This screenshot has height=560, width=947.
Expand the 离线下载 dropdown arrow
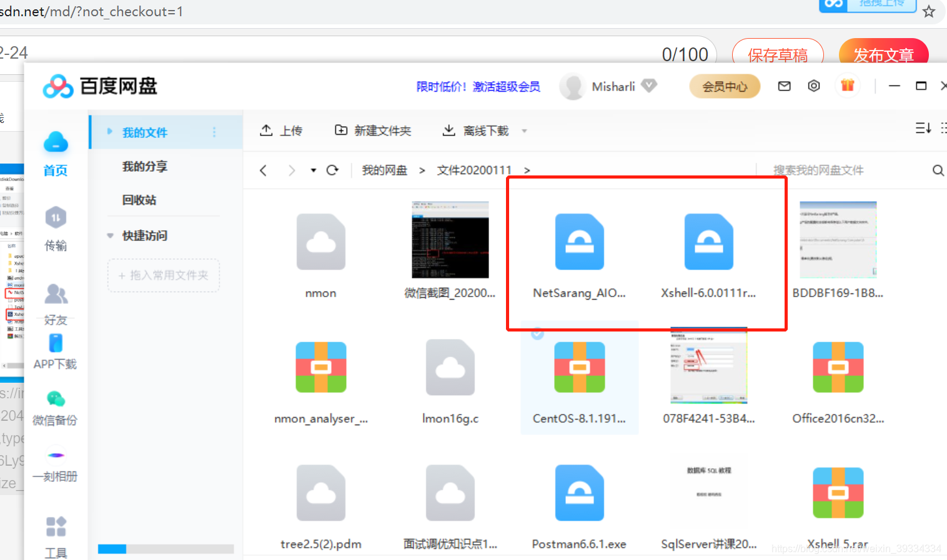(524, 131)
